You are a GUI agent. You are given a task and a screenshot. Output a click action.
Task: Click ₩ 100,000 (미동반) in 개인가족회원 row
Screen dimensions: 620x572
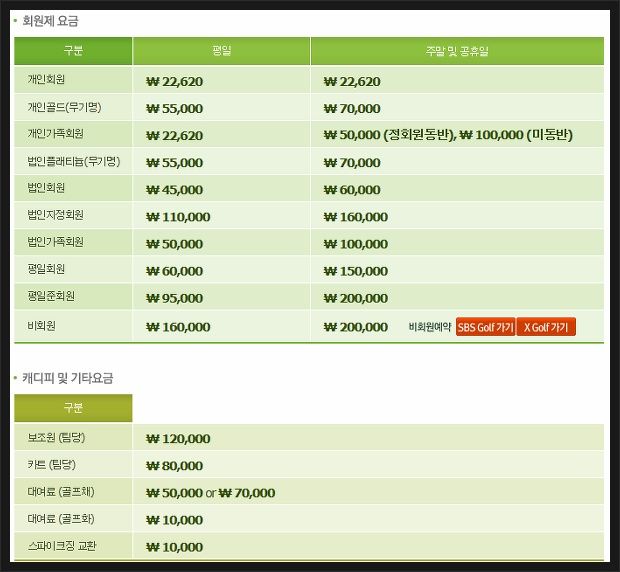(516, 135)
